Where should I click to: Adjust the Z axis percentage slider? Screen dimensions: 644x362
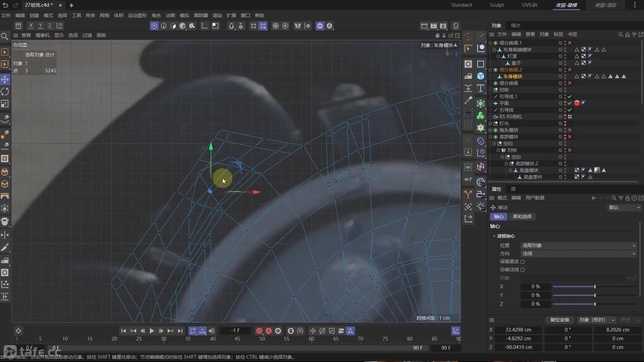point(594,304)
